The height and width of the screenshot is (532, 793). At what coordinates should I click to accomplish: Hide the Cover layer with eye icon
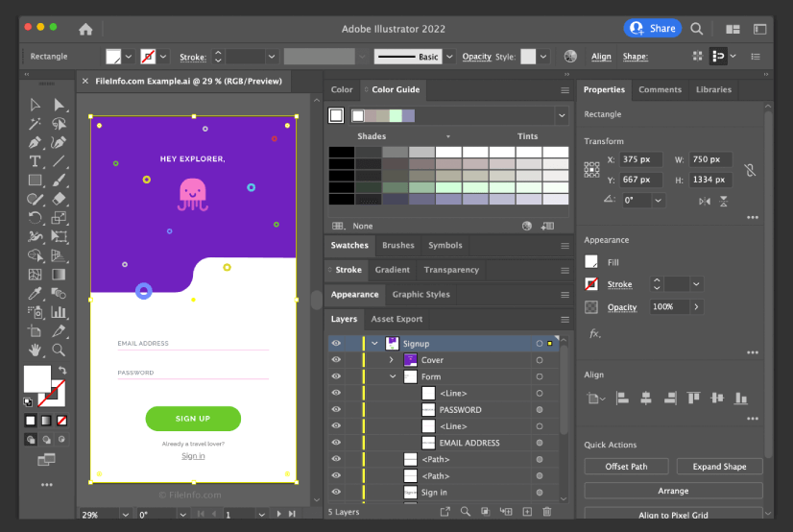pos(336,360)
